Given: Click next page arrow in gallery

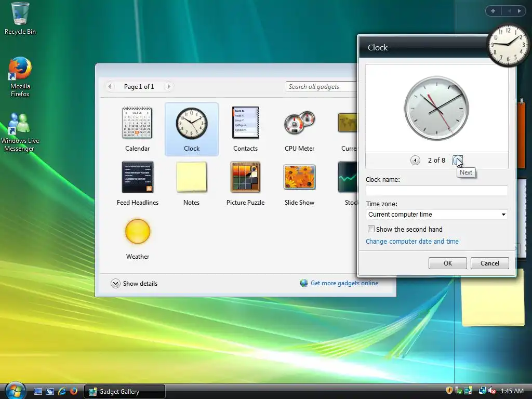Looking at the screenshot, I should coord(168,87).
